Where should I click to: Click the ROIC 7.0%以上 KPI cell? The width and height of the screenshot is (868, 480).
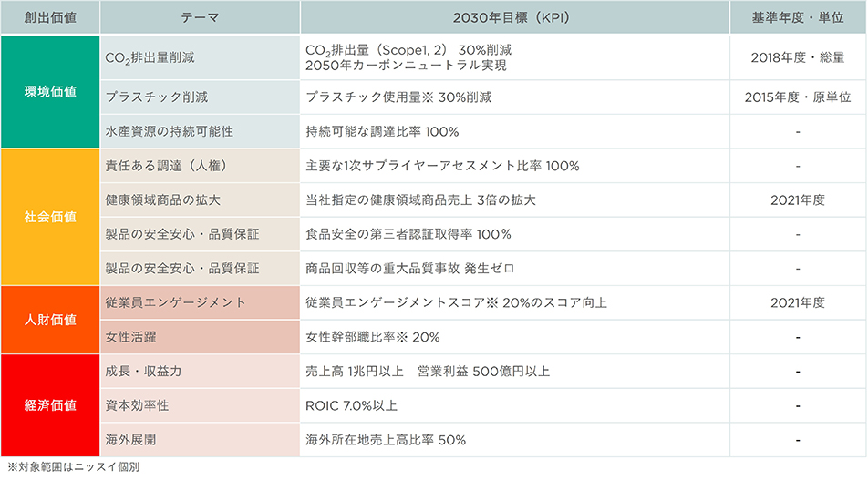click(x=515, y=405)
